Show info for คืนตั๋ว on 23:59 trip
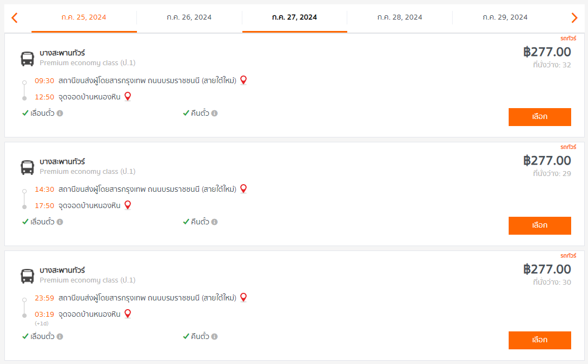The image size is (588, 364). point(215,337)
